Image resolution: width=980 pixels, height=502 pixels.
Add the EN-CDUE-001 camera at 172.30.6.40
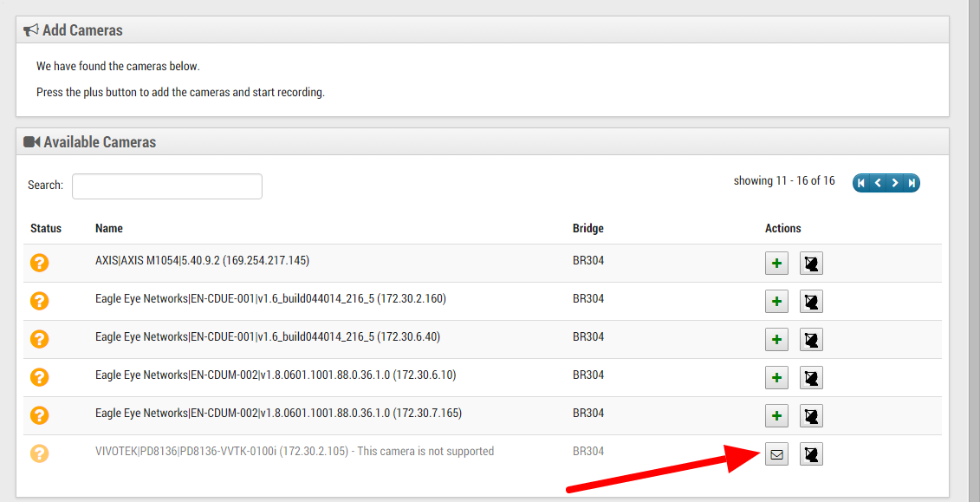[776, 340]
